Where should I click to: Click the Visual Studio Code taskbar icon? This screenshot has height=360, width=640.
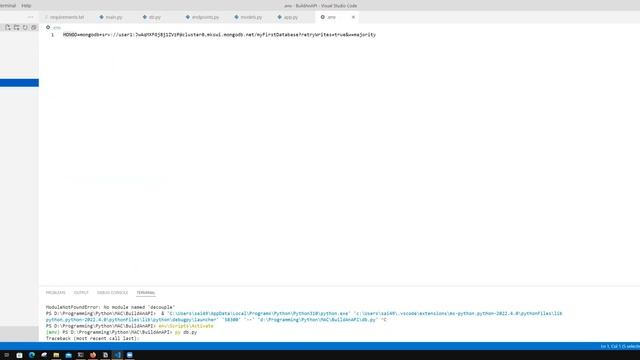click(x=118, y=355)
